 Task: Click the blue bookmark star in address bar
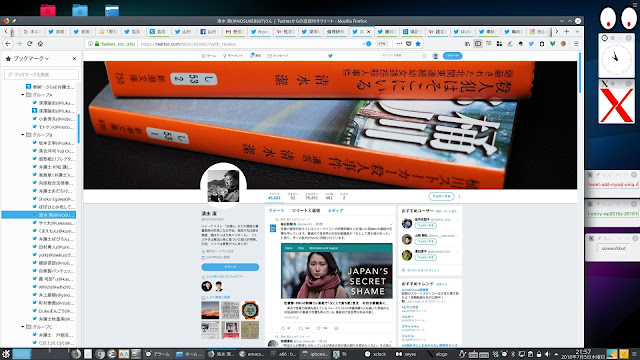coord(418,44)
